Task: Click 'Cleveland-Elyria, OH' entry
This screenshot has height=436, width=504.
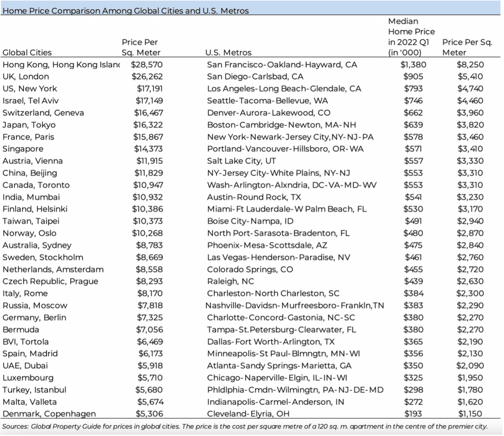Action: pos(248,414)
